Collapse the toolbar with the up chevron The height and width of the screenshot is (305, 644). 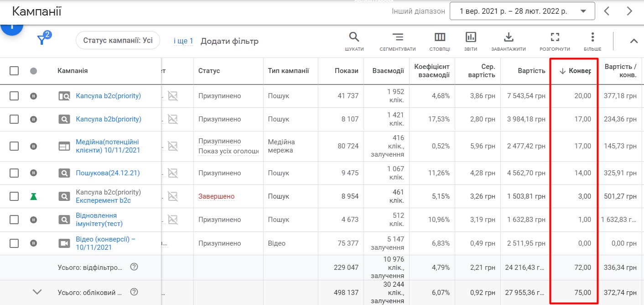point(634,41)
